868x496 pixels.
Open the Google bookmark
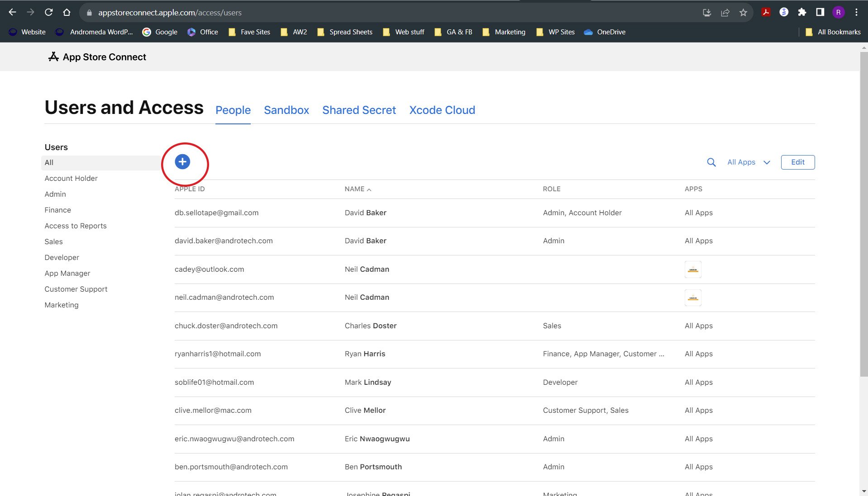(160, 32)
